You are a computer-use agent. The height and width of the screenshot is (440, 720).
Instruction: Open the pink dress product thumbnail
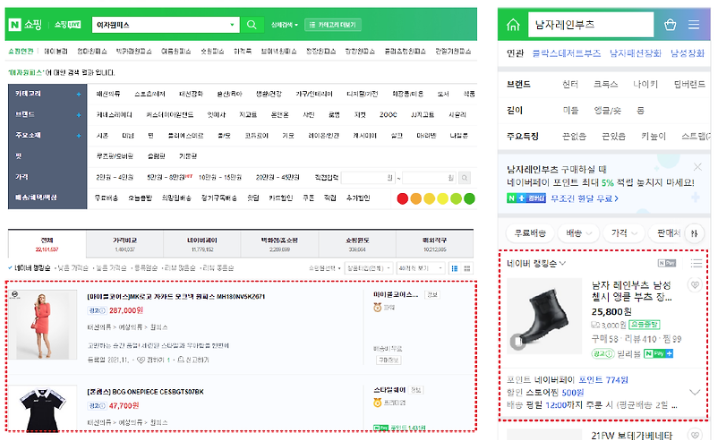click(x=42, y=325)
